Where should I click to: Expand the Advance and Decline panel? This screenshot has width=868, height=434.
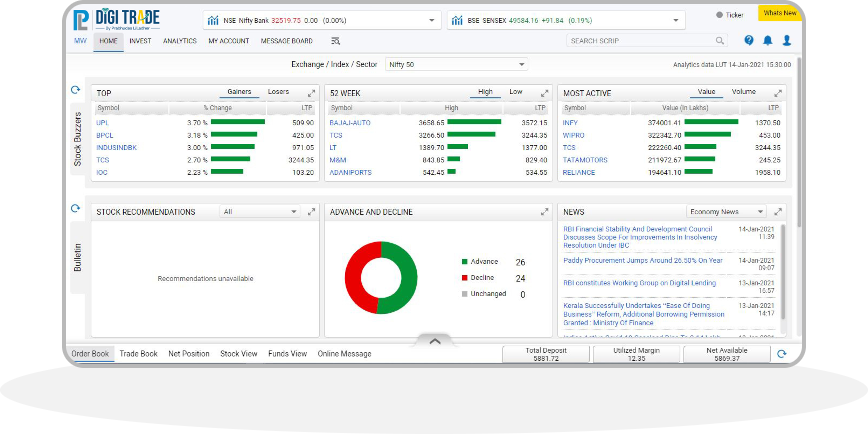coord(545,211)
